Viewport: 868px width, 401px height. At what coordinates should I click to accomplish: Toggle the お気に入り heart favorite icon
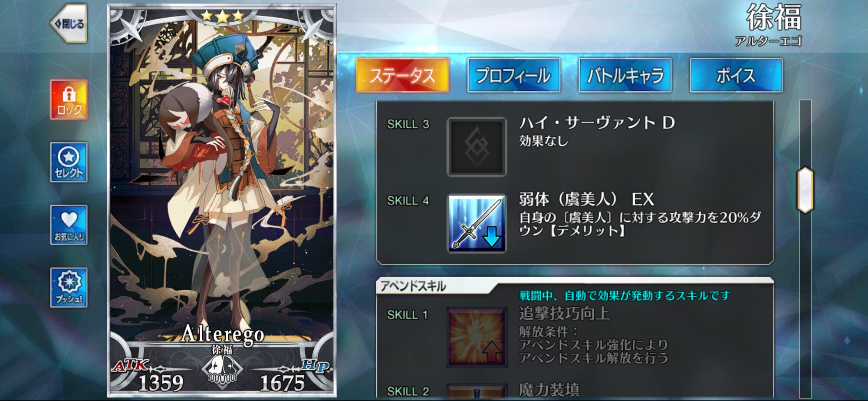point(69,225)
